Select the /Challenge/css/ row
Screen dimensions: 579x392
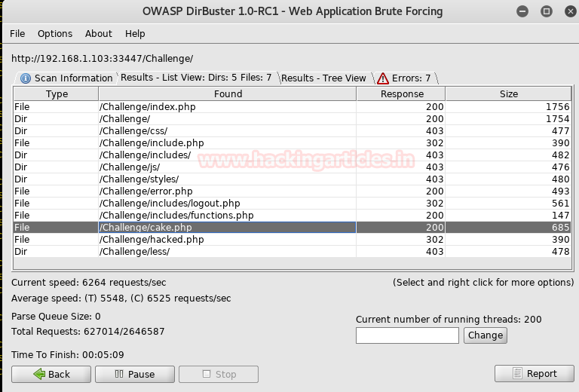click(x=293, y=131)
